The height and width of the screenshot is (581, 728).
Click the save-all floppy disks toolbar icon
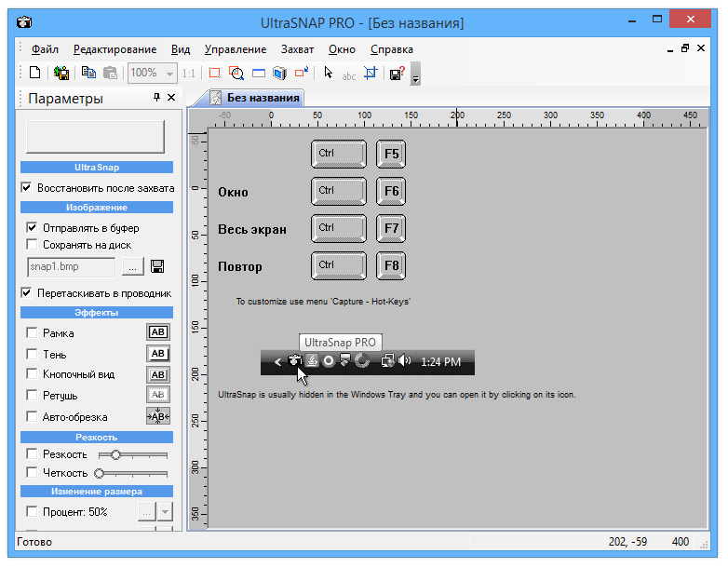(61, 73)
